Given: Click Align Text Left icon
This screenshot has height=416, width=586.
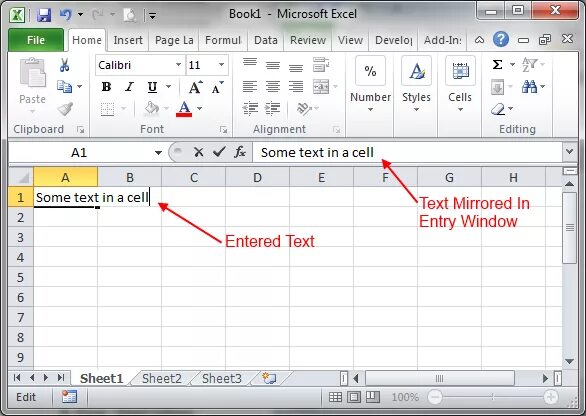Looking at the screenshot, I should click(x=250, y=87).
